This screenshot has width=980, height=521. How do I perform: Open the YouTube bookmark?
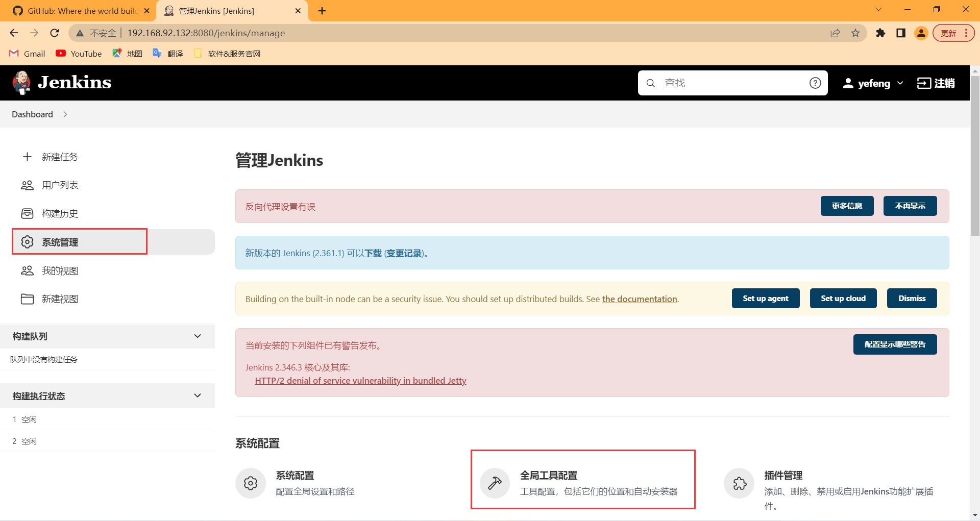[x=79, y=54]
